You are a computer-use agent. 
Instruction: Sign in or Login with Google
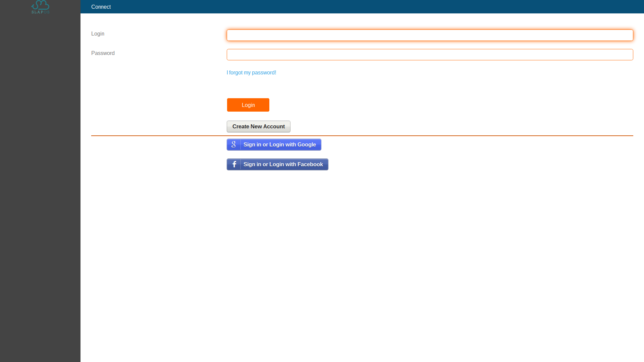[274, 144]
